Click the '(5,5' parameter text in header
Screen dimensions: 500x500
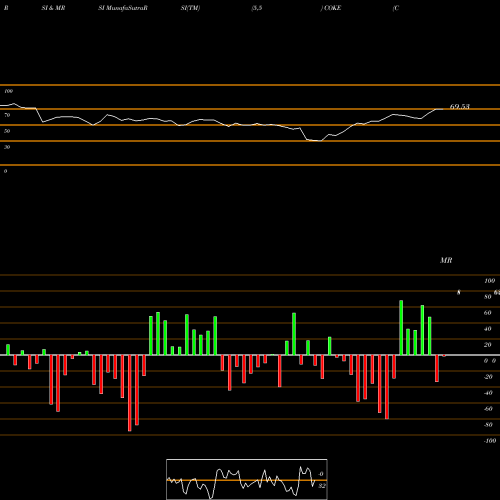[257, 8]
